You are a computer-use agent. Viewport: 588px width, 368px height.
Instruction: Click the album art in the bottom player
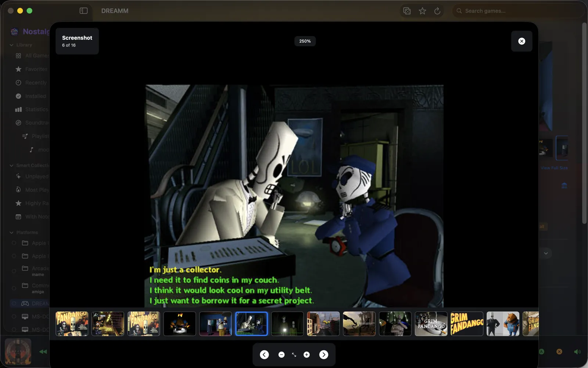click(x=18, y=352)
